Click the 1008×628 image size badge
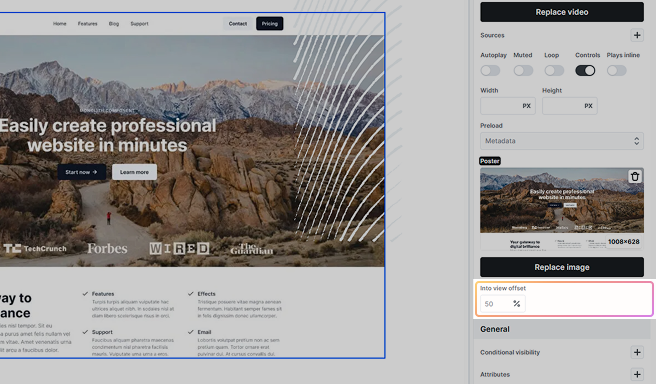This screenshot has height=384, width=656. [623, 242]
